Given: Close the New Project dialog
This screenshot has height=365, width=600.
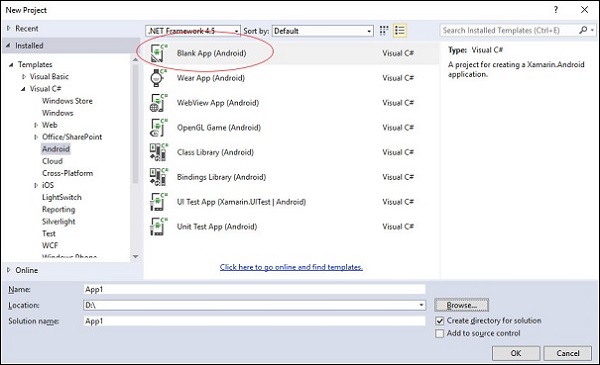Looking at the screenshot, I should pos(584,10).
